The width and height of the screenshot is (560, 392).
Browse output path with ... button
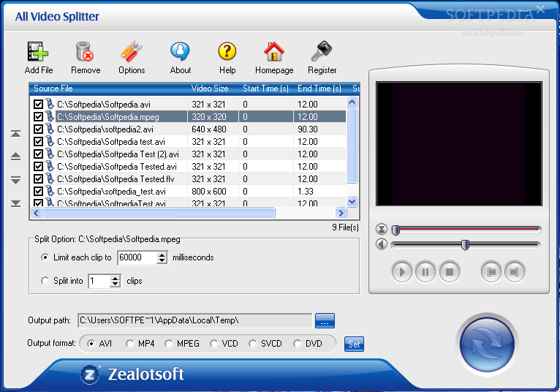coord(325,320)
